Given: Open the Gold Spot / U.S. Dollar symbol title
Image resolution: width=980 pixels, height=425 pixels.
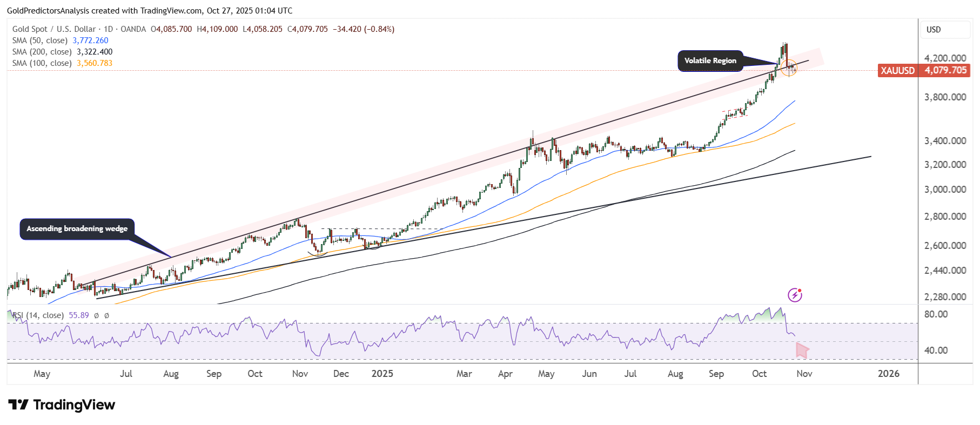Looking at the screenshot, I should (54, 29).
